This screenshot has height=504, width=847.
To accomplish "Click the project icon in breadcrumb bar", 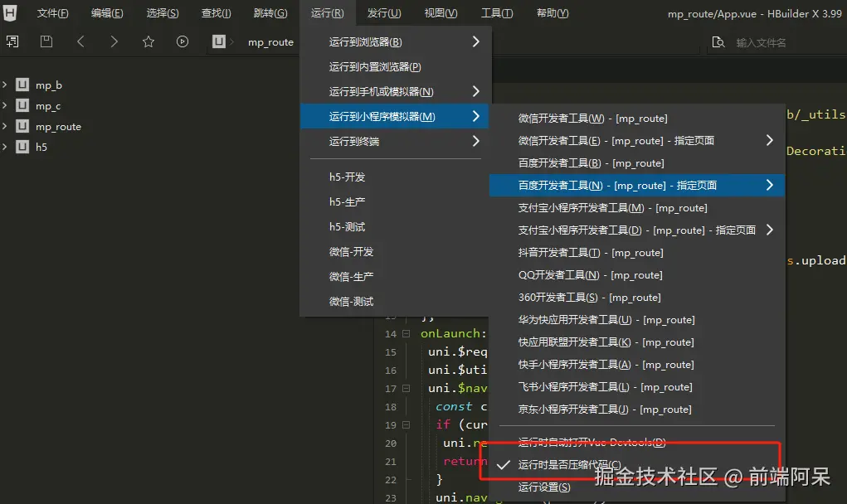I will coord(219,41).
